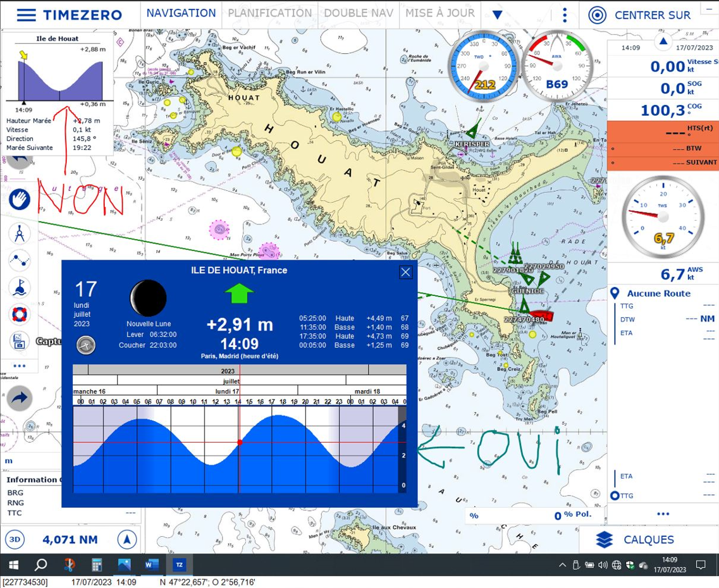Expand more tools with three dots
The width and height of the screenshot is (719, 588).
[19, 365]
